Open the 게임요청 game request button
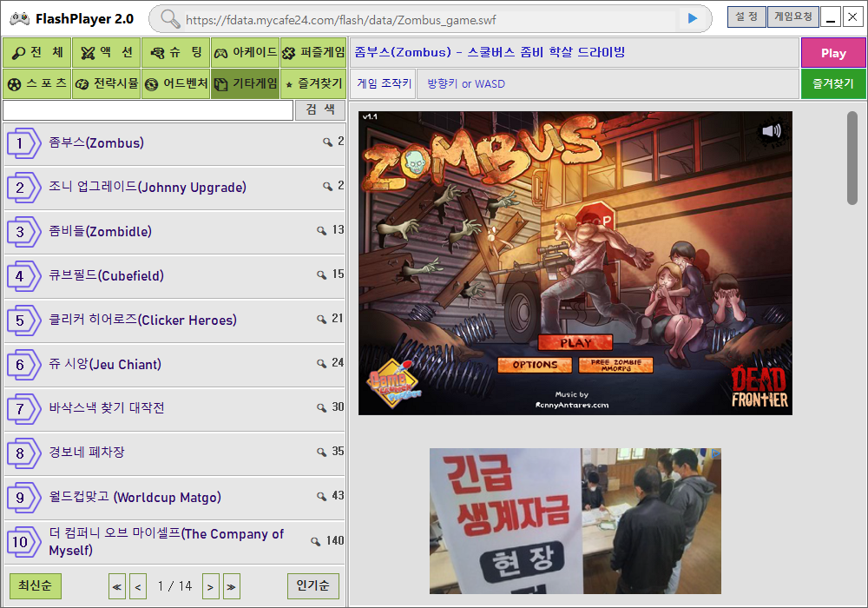This screenshot has width=868, height=608. 792,17
